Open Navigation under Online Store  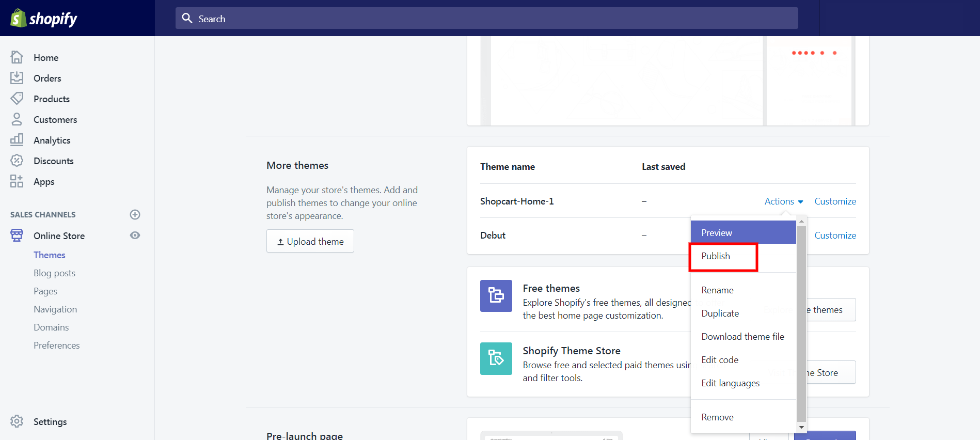[55, 309]
